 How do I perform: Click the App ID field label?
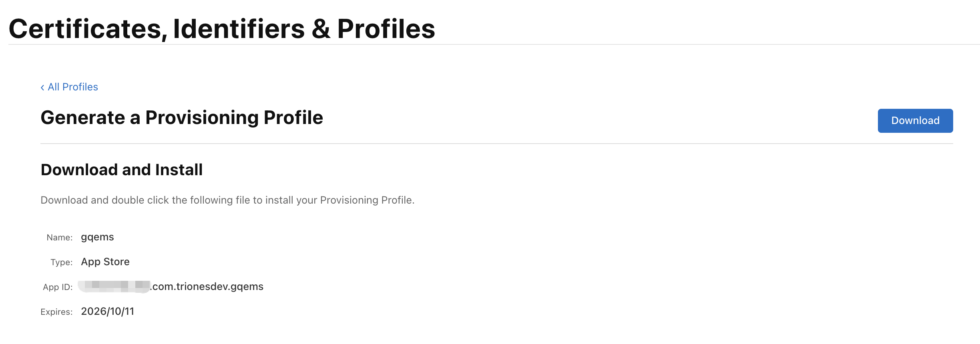pyautogui.click(x=58, y=287)
